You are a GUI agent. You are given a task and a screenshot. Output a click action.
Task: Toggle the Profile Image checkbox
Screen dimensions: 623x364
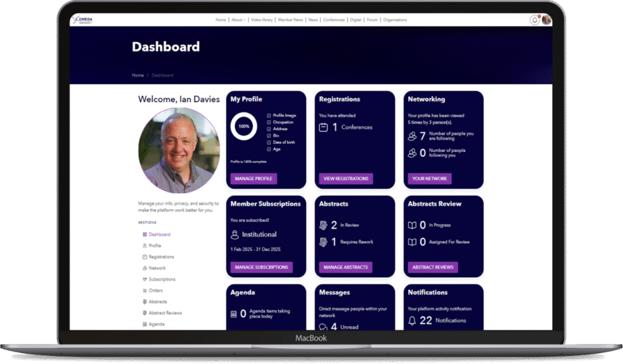269,115
